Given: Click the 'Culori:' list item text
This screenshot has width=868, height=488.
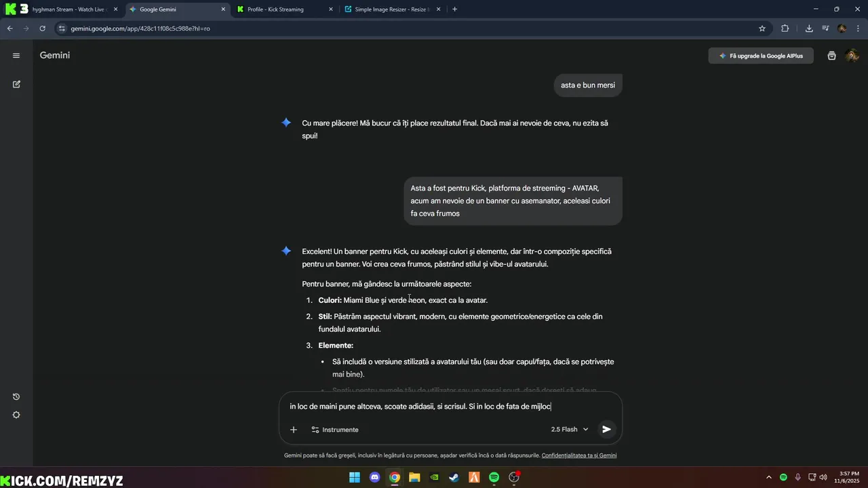Looking at the screenshot, I should click(x=403, y=300).
